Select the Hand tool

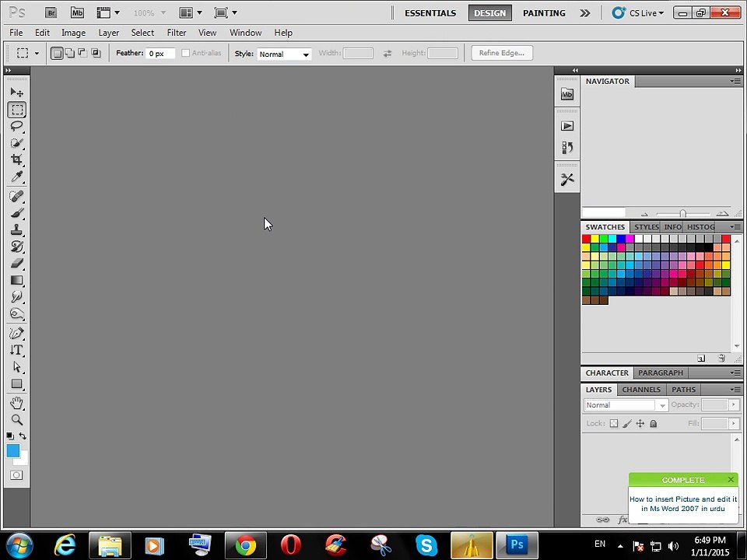click(16, 403)
